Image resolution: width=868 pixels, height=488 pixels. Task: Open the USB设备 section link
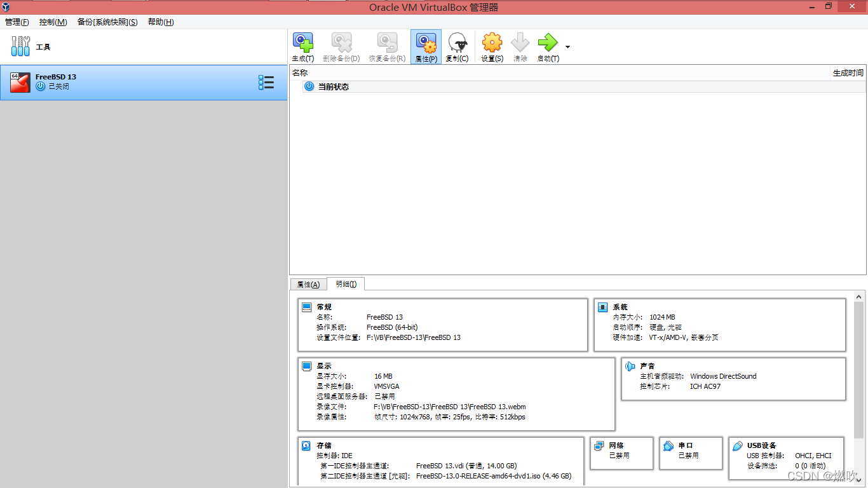tap(761, 445)
